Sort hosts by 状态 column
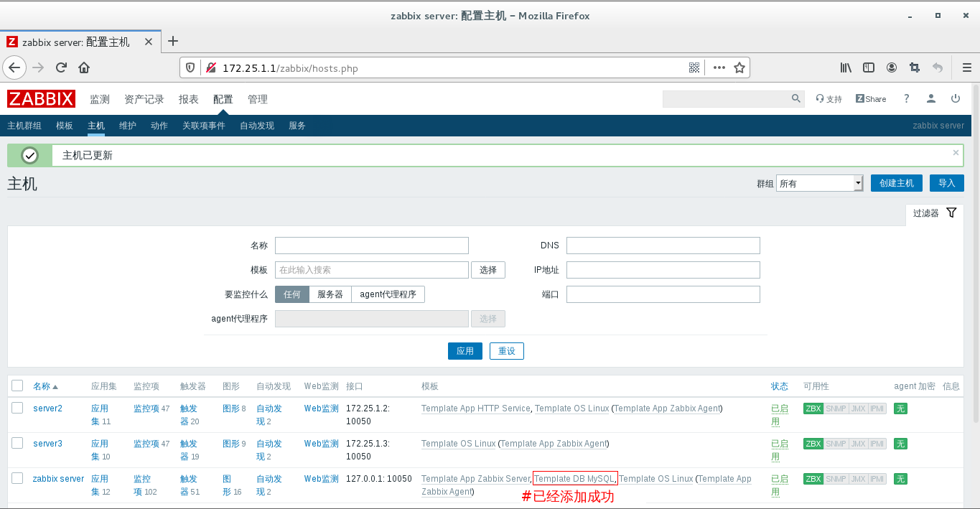 (780, 386)
